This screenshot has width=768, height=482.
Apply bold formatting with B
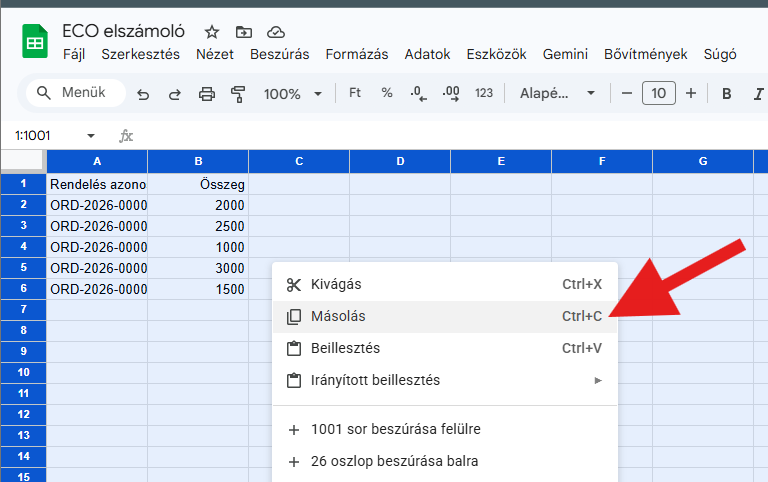point(727,93)
